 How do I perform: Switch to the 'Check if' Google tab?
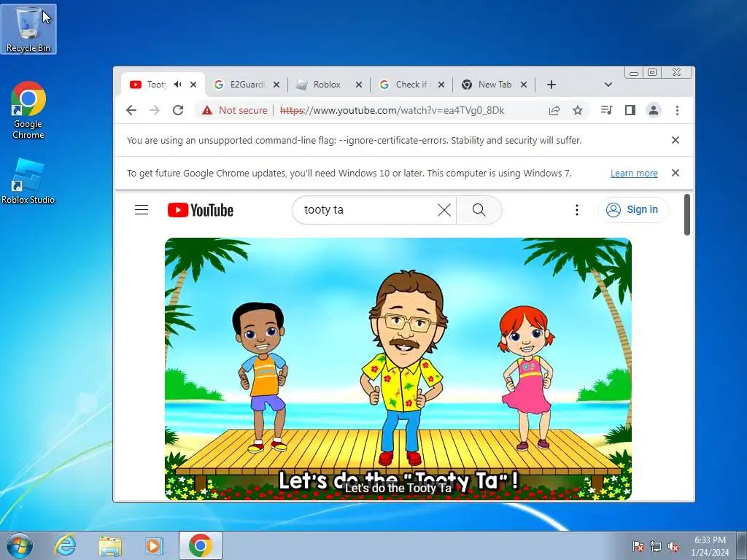pyautogui.click(x=405, y=85)
